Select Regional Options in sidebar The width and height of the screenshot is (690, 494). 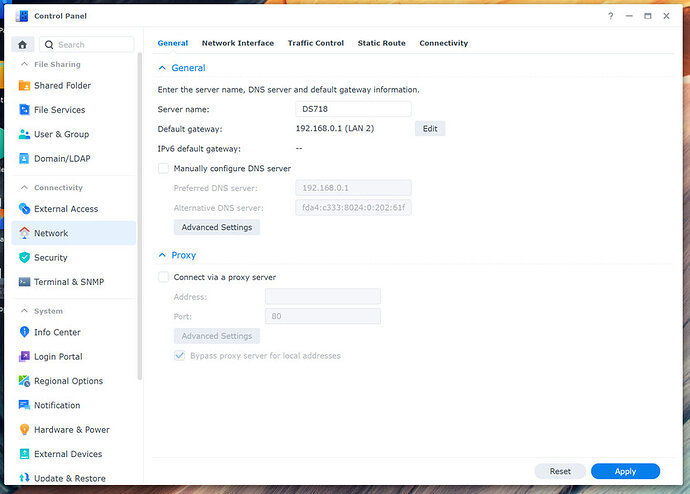pos(73,381)
